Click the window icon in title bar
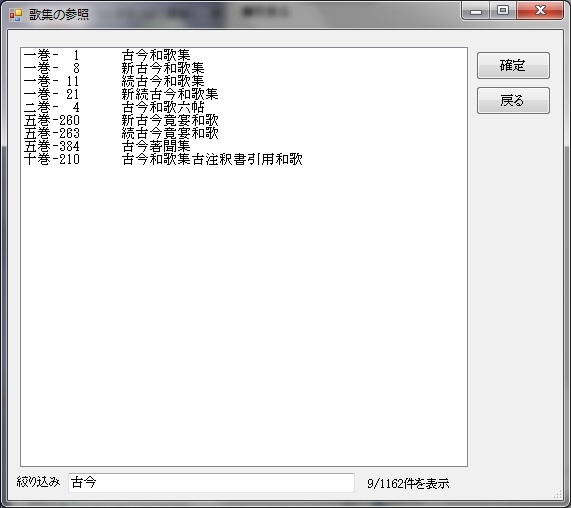The width and height of the screenshot is (571, 508). [16, 15]
